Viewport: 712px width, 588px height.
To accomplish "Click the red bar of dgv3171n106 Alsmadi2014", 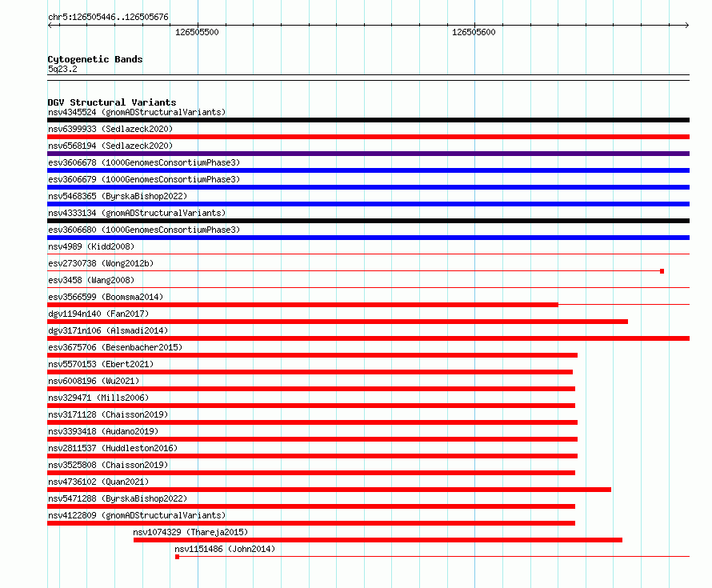I will tap(368, 338).
